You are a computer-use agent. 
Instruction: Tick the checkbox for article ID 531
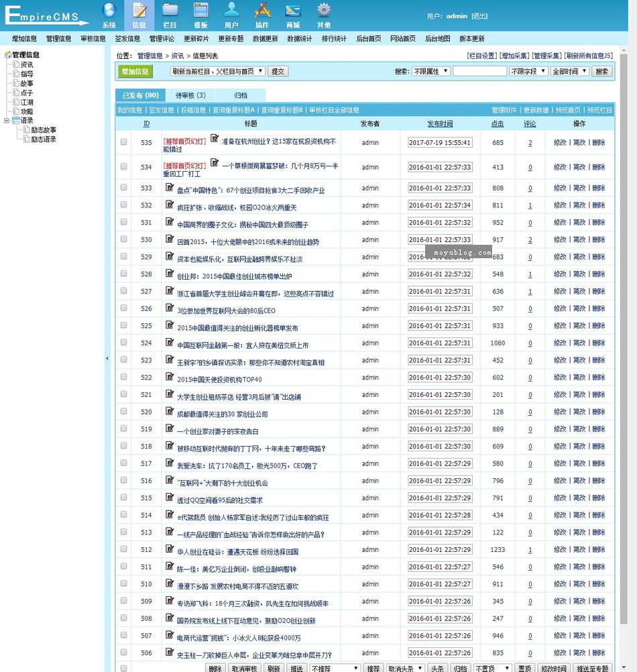[124, 222]
